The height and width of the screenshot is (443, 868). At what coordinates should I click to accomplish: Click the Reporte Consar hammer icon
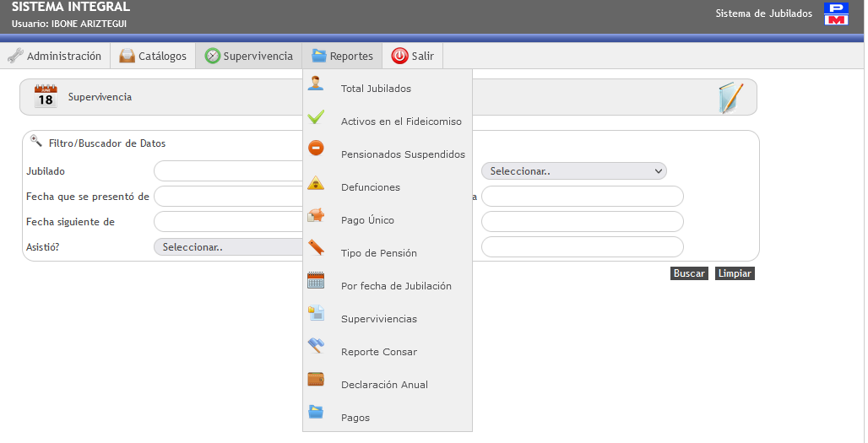[316, 346]
